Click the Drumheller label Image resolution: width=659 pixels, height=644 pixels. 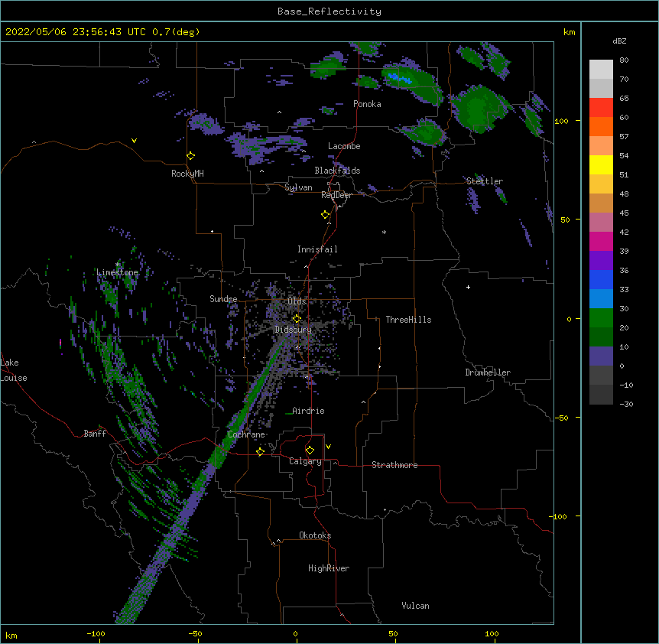488,372
